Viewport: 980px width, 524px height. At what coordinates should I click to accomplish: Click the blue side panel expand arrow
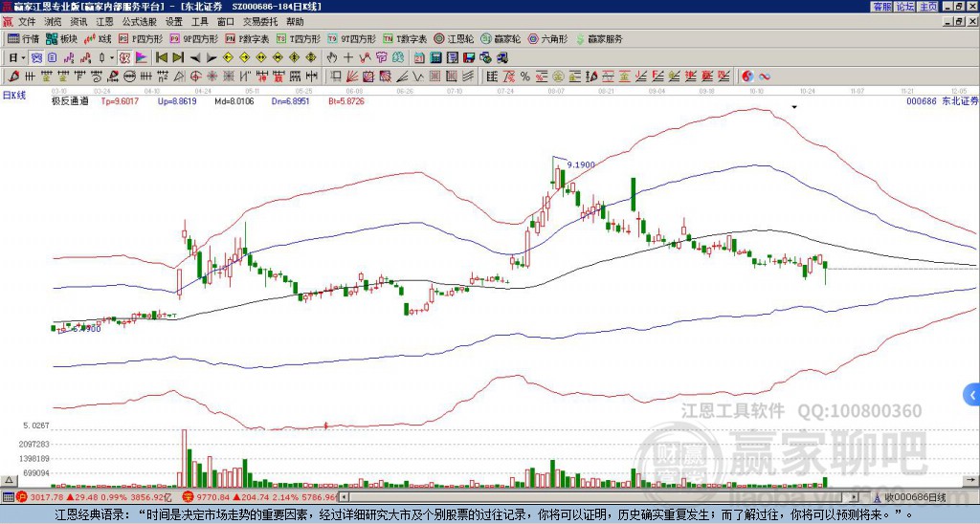click(971, 395)
